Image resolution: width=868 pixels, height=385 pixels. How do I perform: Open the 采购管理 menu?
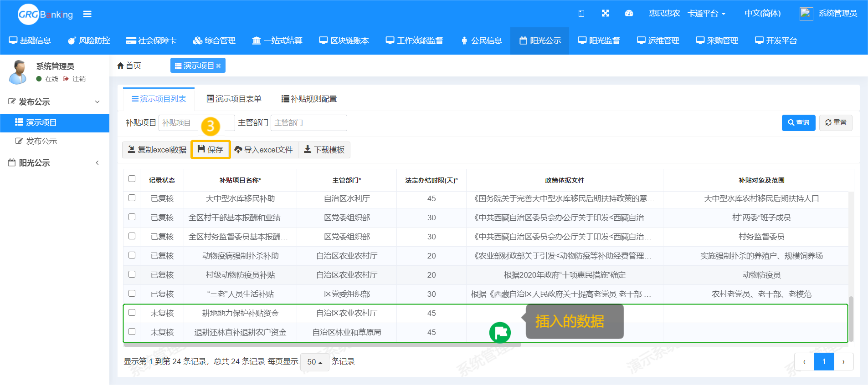coord(717,41)
